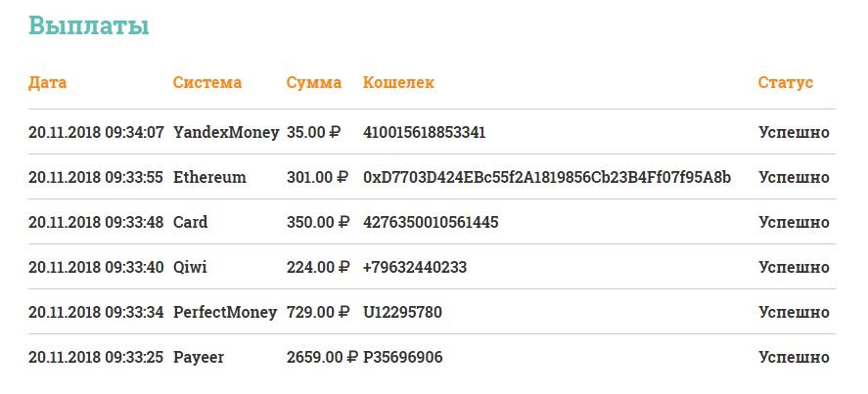Select the Статус column header

coord(785,82)
